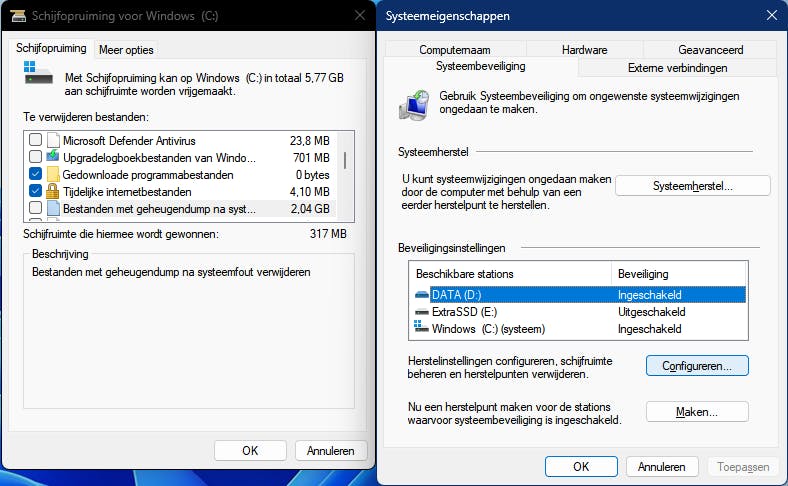
Task: Click the Configureren... button
Action: tap(697, 366)
